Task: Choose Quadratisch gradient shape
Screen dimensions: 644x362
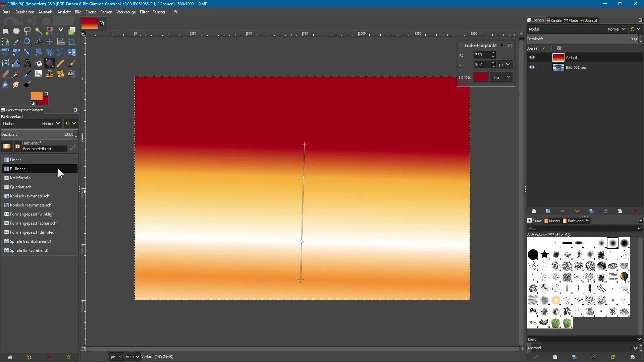Action: [40, 187]
